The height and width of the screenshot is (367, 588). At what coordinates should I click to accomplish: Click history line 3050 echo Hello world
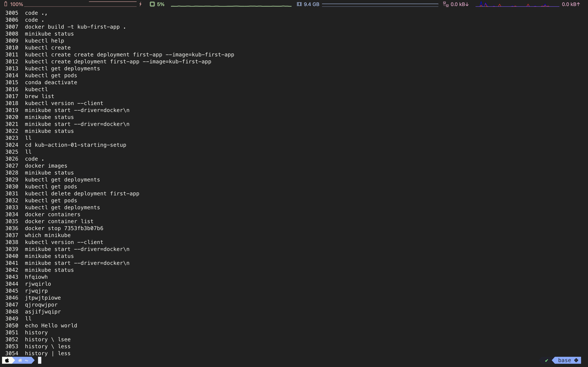click(51, 326)
